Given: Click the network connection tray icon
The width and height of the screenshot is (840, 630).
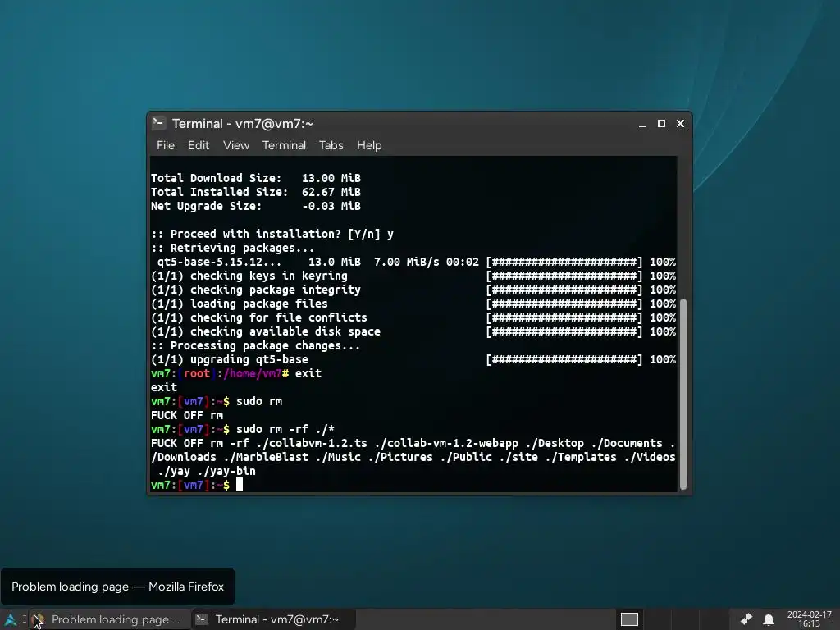Looking at the screenshot, I should coord(746,619).
